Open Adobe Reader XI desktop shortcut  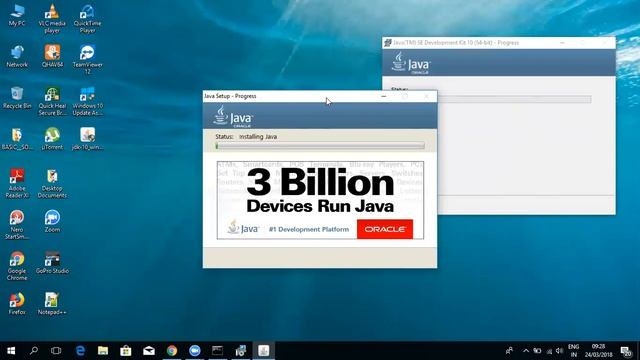point(17,184)
